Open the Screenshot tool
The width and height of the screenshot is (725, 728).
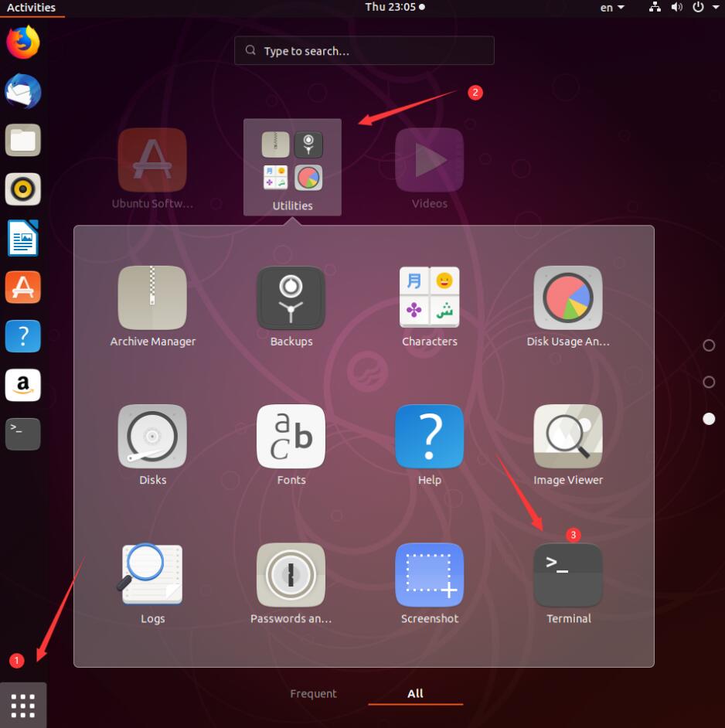tap(430, 576)
